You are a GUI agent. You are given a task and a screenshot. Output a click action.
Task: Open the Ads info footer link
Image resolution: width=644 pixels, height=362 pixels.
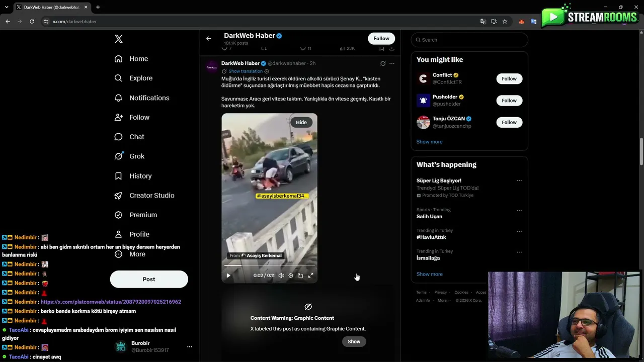(423, 301)
